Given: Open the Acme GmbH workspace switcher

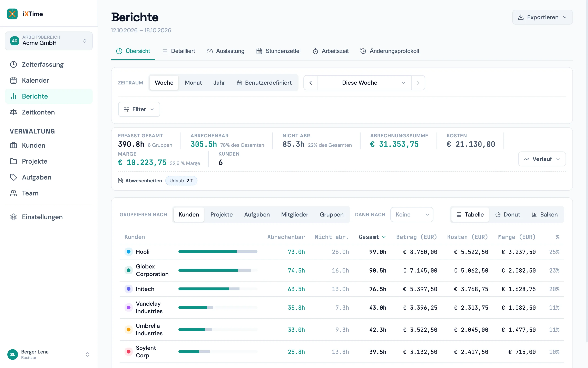Looking at the screenshot, I should (x=49, y=41).
